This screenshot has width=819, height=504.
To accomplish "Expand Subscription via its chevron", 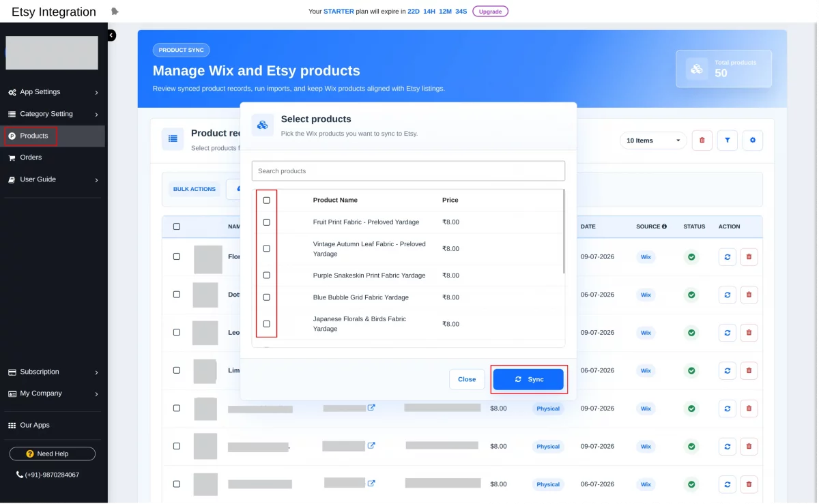I will pyautogui.click(x=96, y=372).
